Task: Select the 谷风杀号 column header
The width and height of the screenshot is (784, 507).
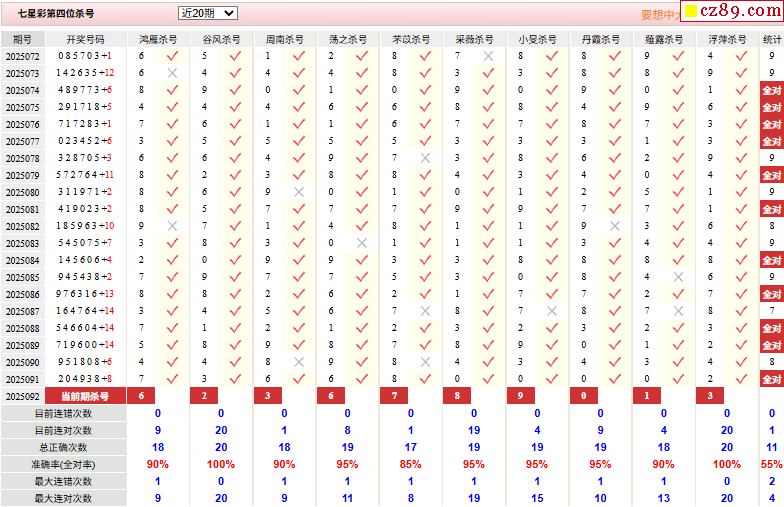Action: pos(222,40)
